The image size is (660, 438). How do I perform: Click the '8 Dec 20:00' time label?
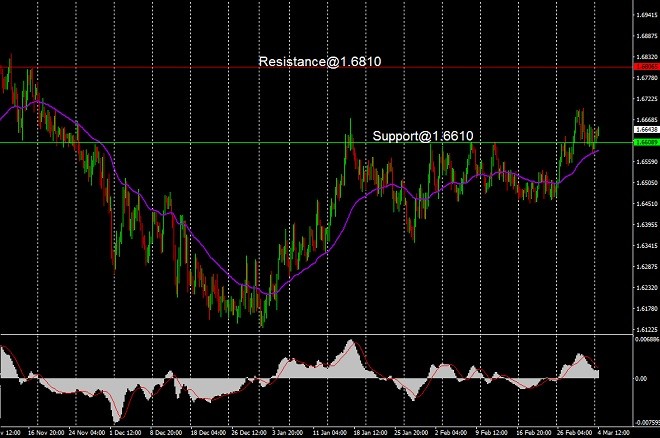(x=166, y=433)
